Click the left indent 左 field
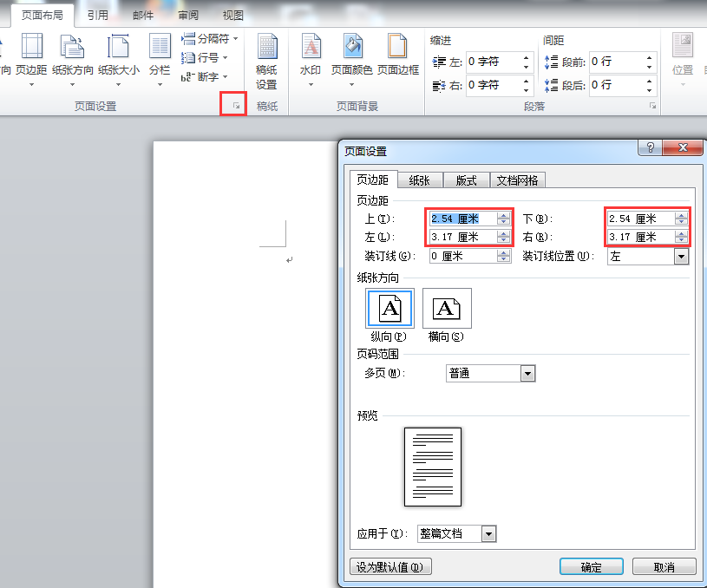The width and height of the screenshot is (707, 588). coord(494,62)
